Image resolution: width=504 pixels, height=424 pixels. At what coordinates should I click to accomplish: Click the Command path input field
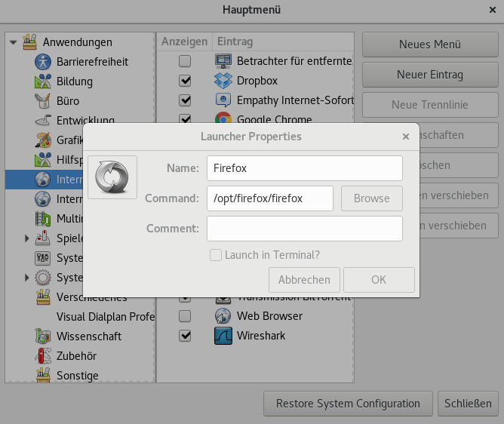(x=270, y=198)
